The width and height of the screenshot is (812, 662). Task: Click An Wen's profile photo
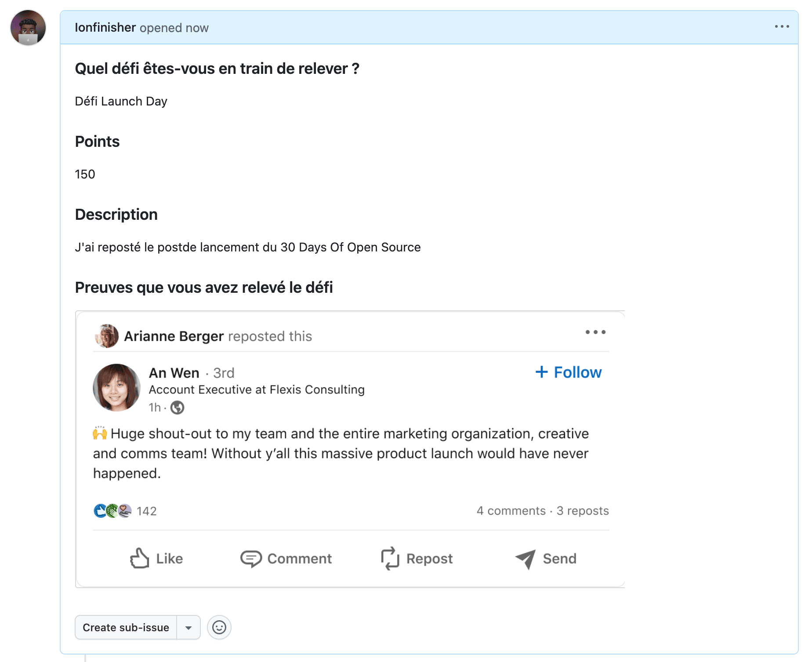[116, 388]
